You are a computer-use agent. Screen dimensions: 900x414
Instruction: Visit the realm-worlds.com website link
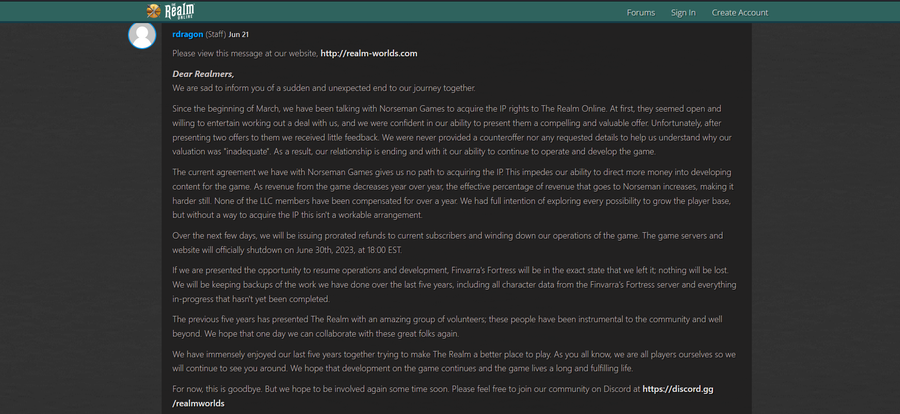[x=368, y=53]
